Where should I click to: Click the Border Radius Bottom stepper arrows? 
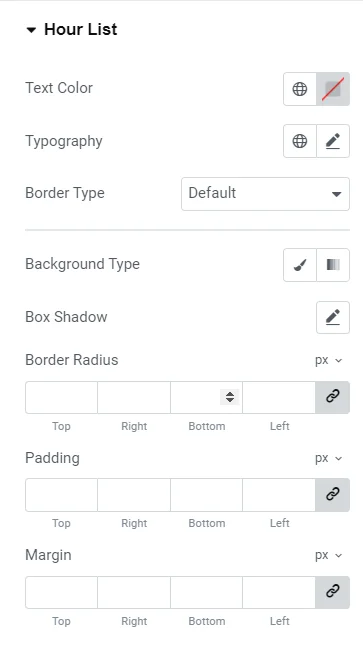(230, 397)
